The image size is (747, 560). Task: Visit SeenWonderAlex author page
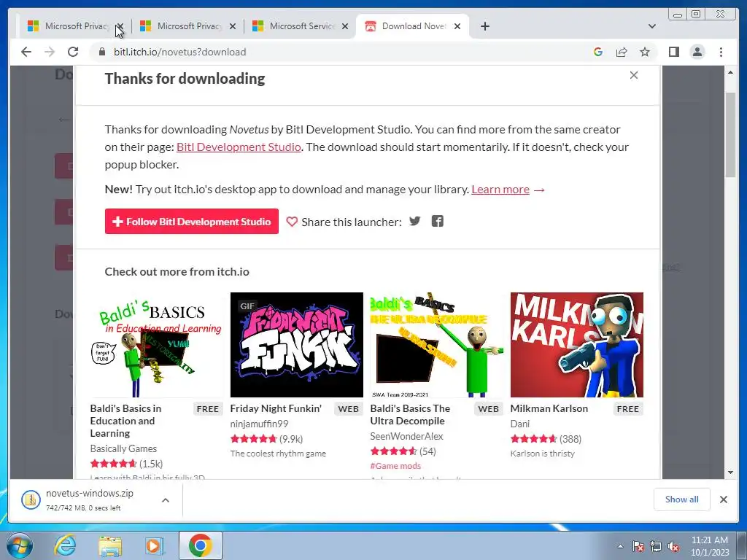[406, 436]
